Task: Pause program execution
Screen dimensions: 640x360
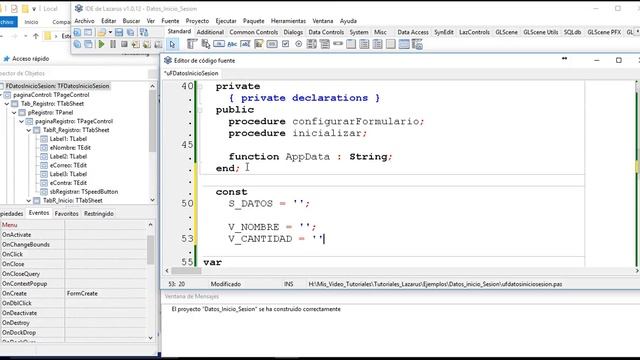Action: (x=113, y=44)
